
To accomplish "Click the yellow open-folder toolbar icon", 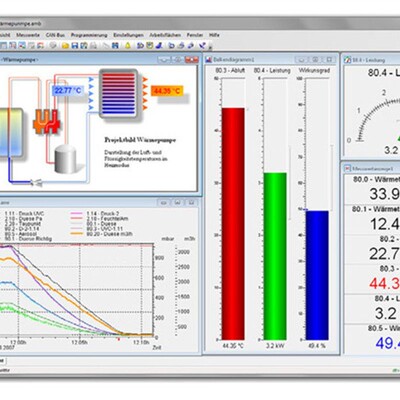I will (x=65, y=45).
